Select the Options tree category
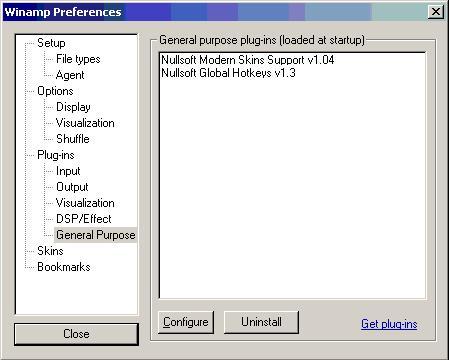 pos(55,91)
